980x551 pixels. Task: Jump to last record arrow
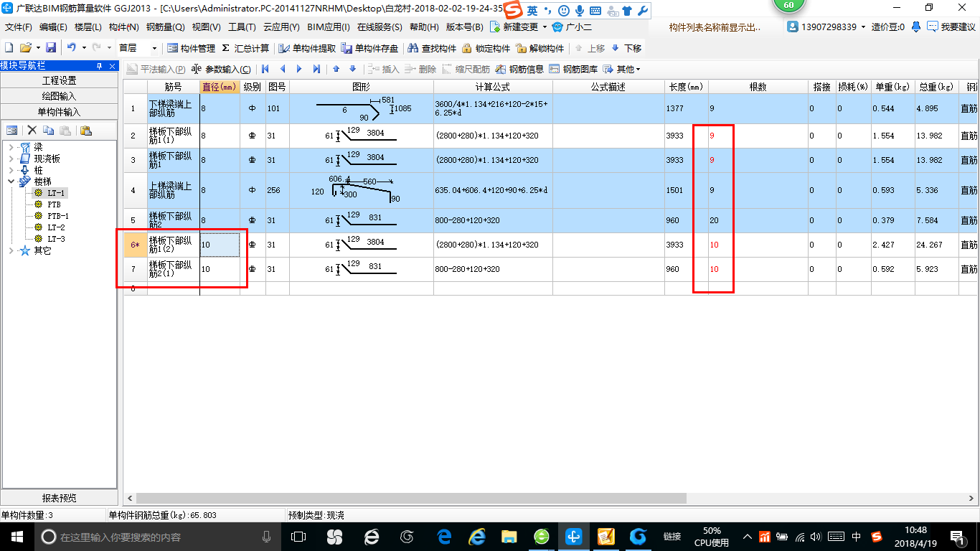tap(316, 69)
